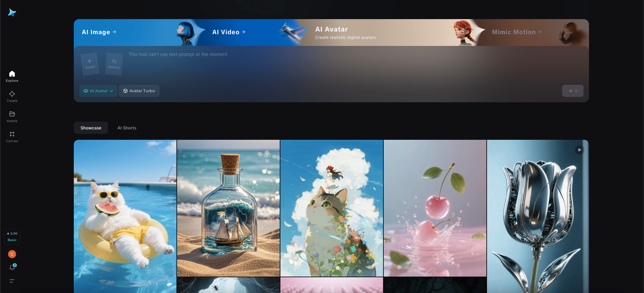This screenshot has width=644, height=293.
Task: Open the anime girl on cat showcase image
Action: tap(332, 208)
